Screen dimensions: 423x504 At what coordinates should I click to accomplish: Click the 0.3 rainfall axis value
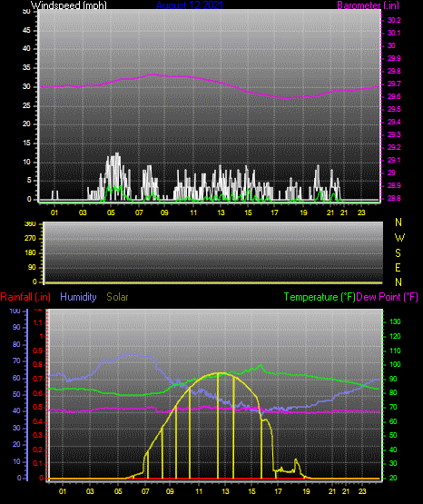click(x=38, y=436)
